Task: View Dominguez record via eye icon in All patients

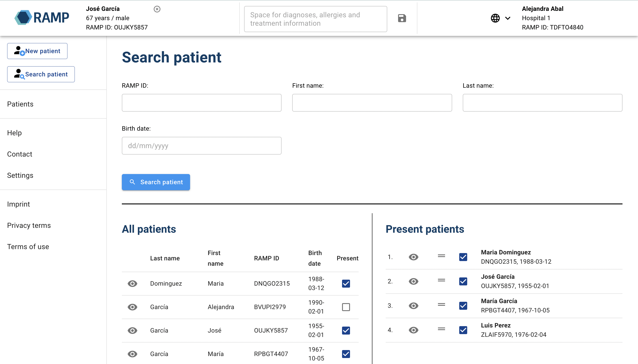Action: (132, 283)
